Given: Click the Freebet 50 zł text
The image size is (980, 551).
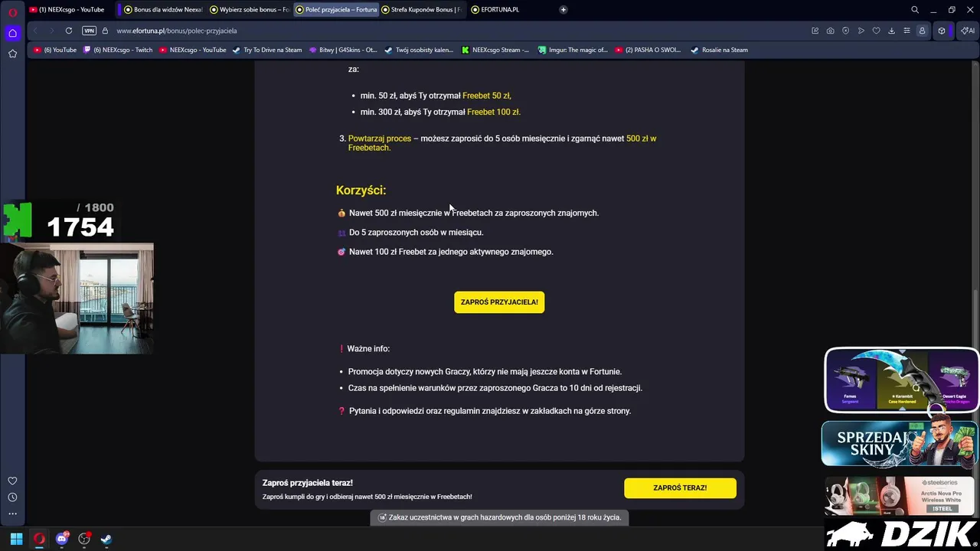Looking at the screenshot, I should click(486, 96).
